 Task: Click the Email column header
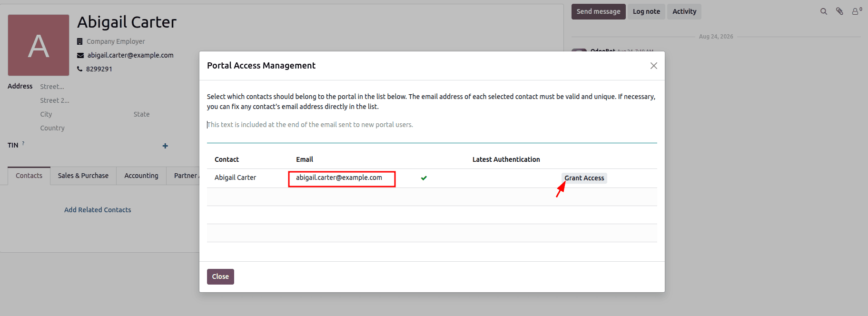(305, 159)
